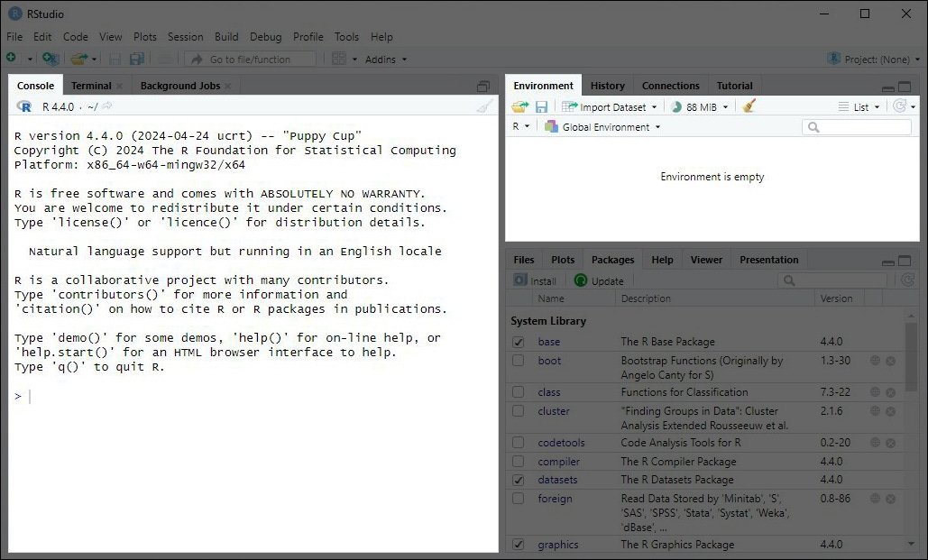Image resolution: width=928 pixels, height=560 pixels.
Task: Load the codetools package via its checkbox
Action: pyautogui.click(x=519, y=442)
